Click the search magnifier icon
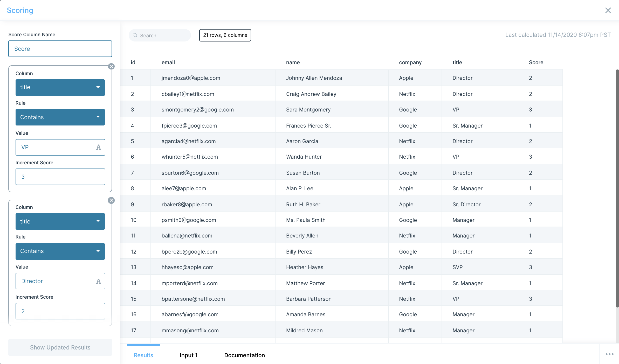Image resolution: width=619 pixels, height=364 pixels. pos(135,35)
